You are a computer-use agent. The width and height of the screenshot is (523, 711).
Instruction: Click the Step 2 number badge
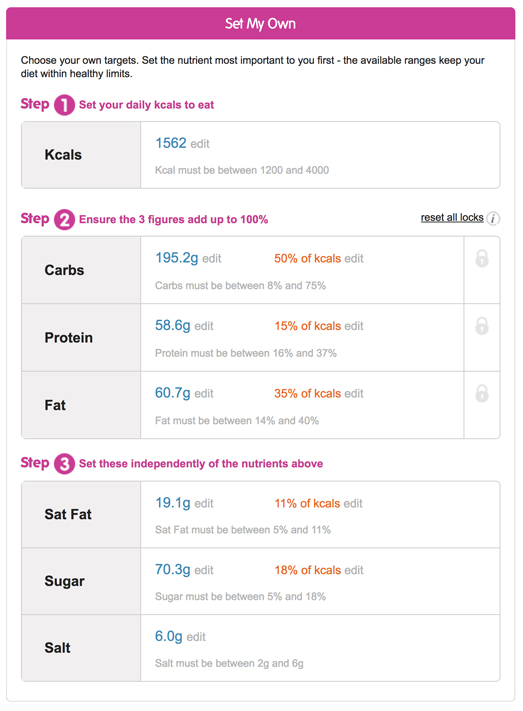click(64, 219)
